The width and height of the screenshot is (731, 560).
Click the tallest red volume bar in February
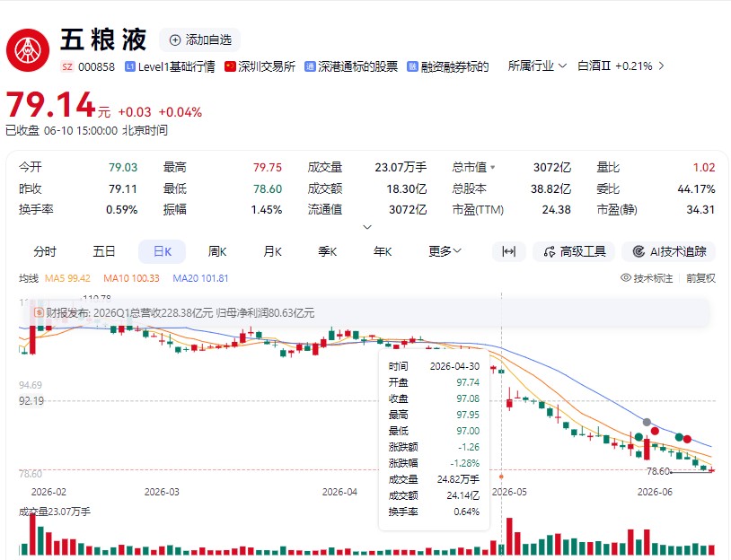point(32,534)
